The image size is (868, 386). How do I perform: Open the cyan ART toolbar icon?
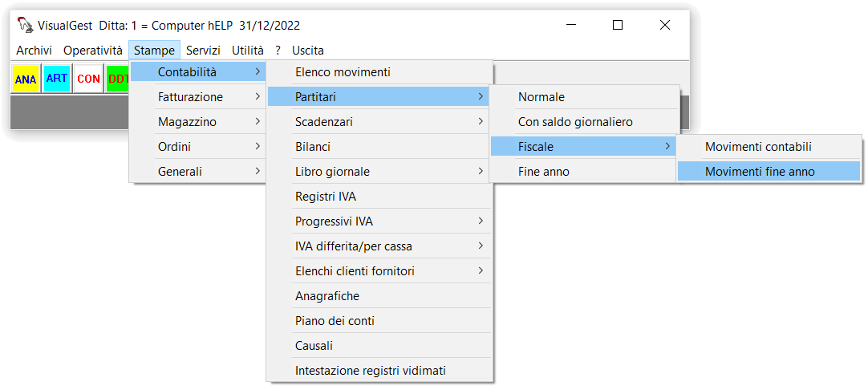tap(56, 79)
